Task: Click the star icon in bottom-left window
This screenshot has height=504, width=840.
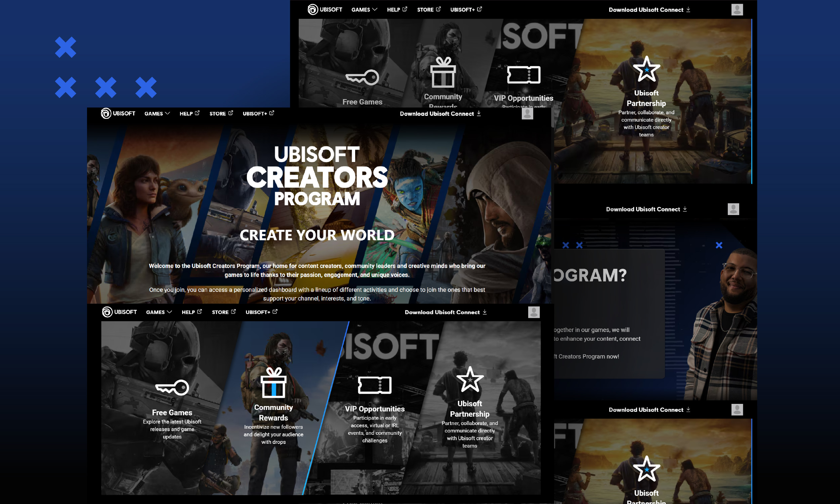Action: click(470, 379)
